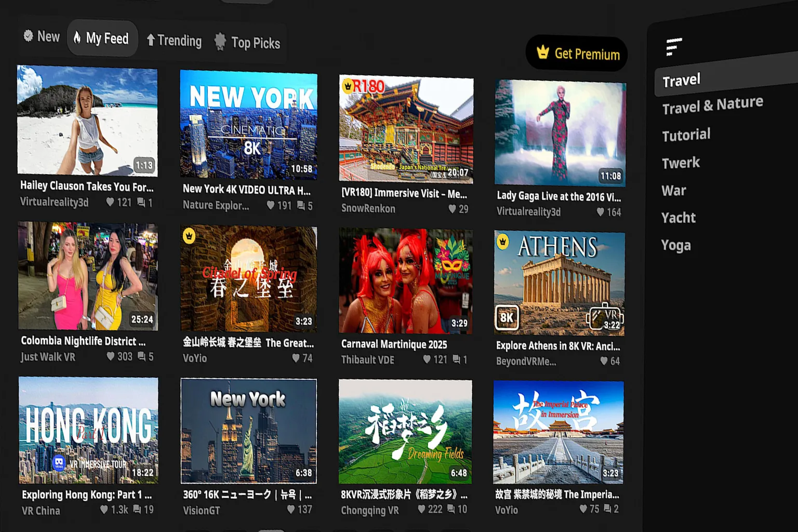Open the Exploring Hong Kong video thumbnail
Screen dimensions: 798x532
click(x=87, y=429)
